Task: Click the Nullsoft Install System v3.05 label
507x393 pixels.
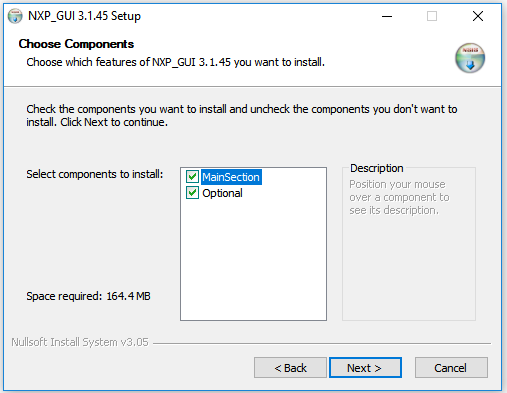Action: coord(80,342)
